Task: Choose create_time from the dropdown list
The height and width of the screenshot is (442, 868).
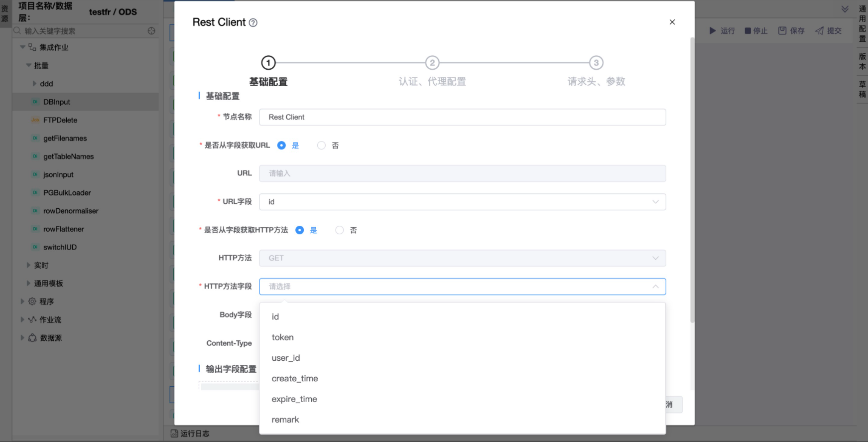Action: [x=295, y=379]
